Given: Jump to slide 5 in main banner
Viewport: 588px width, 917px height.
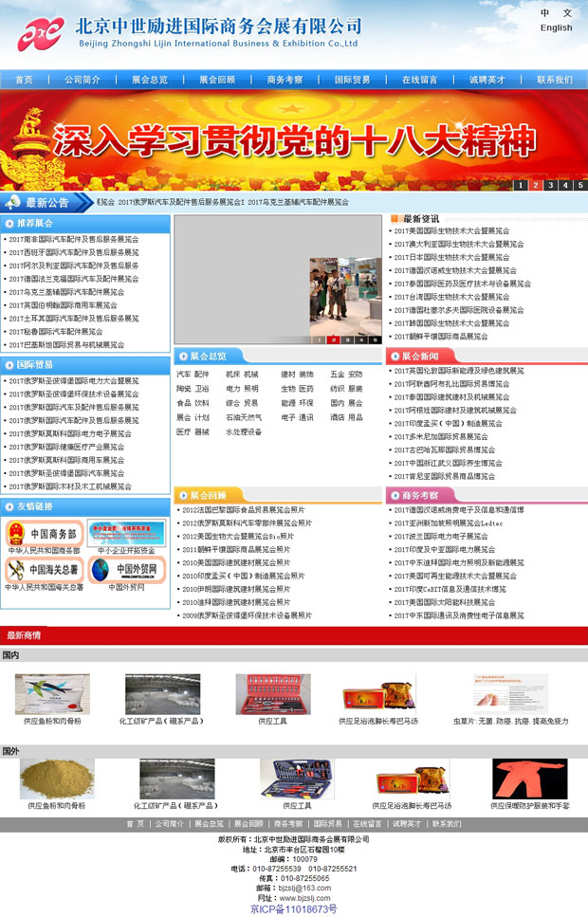Looking at the screenshot, I should 579,185.
